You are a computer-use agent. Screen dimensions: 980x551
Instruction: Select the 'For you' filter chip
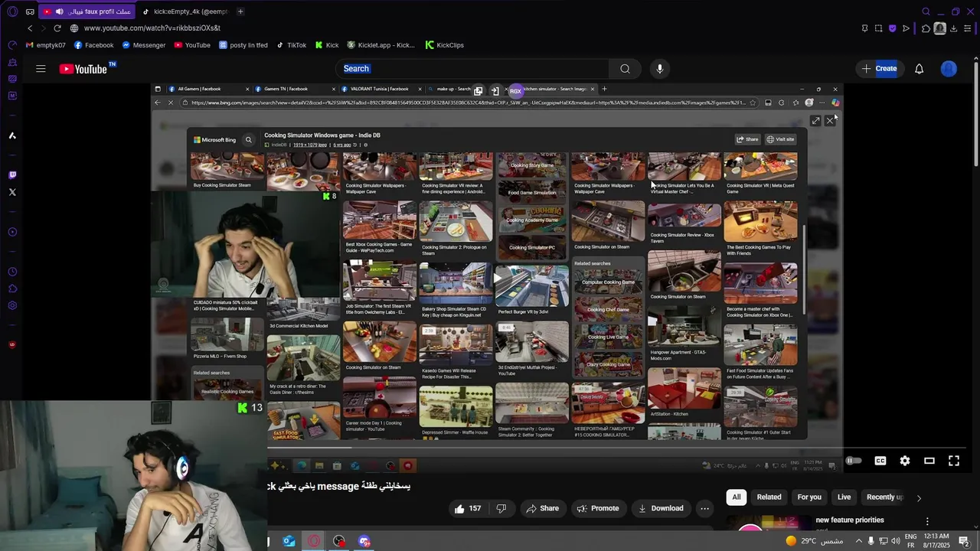point(809,497)
